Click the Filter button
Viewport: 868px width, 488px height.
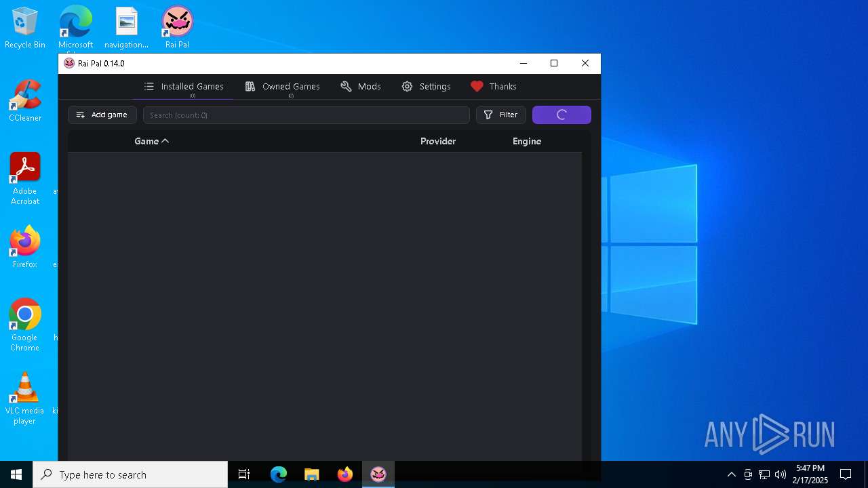[501, 115]
